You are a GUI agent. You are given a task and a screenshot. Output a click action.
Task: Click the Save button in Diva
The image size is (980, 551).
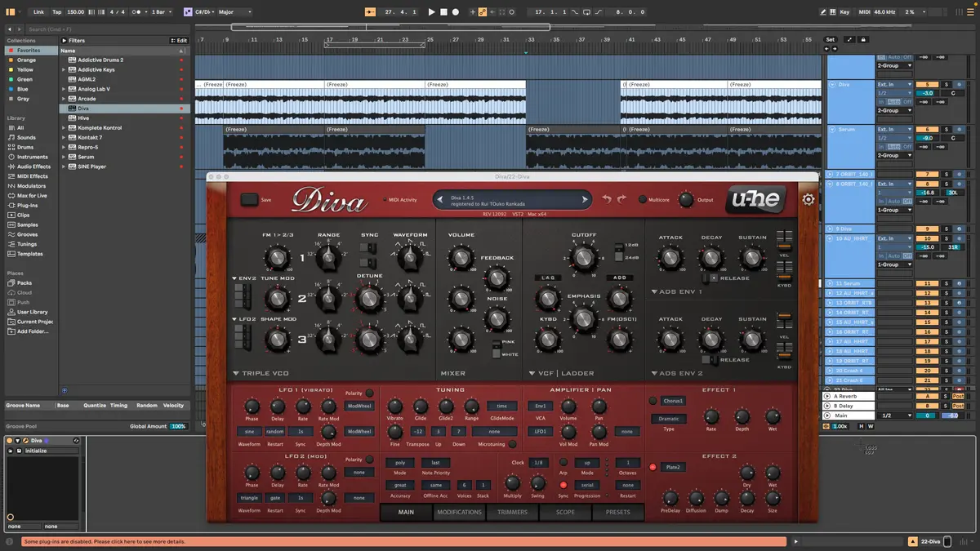(x=250, y=199)
